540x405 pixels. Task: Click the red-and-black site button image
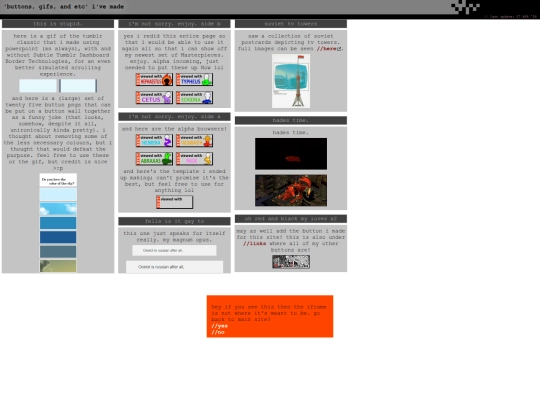click(x=291, y=262)
